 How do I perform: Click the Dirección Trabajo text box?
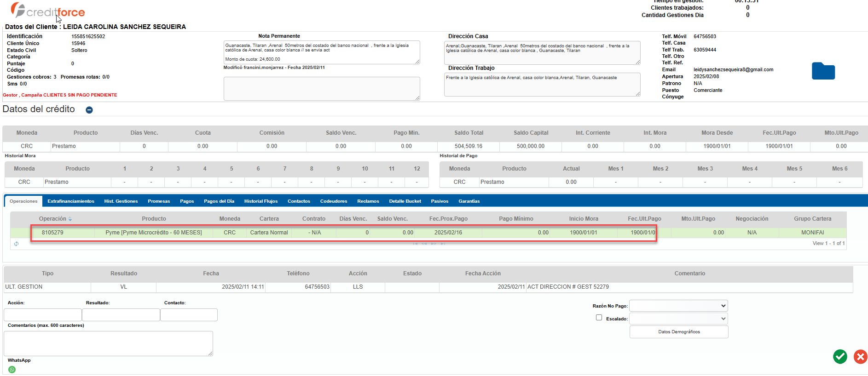pos(542,85)
